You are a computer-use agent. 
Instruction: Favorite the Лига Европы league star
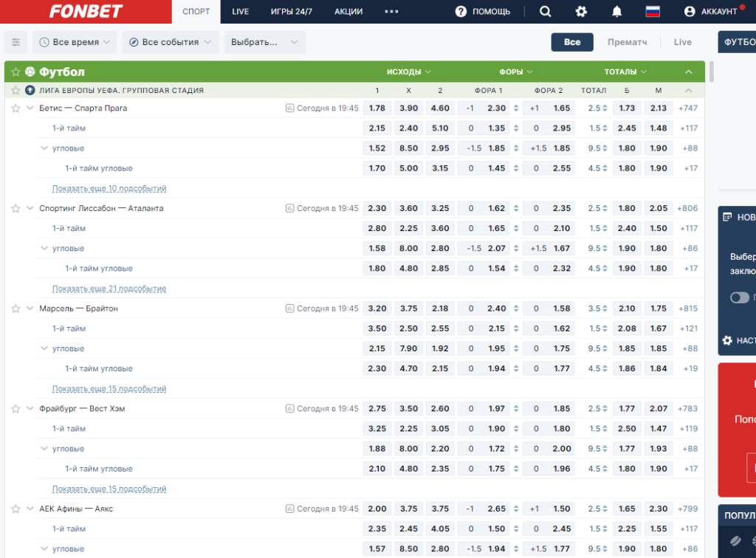16,90
